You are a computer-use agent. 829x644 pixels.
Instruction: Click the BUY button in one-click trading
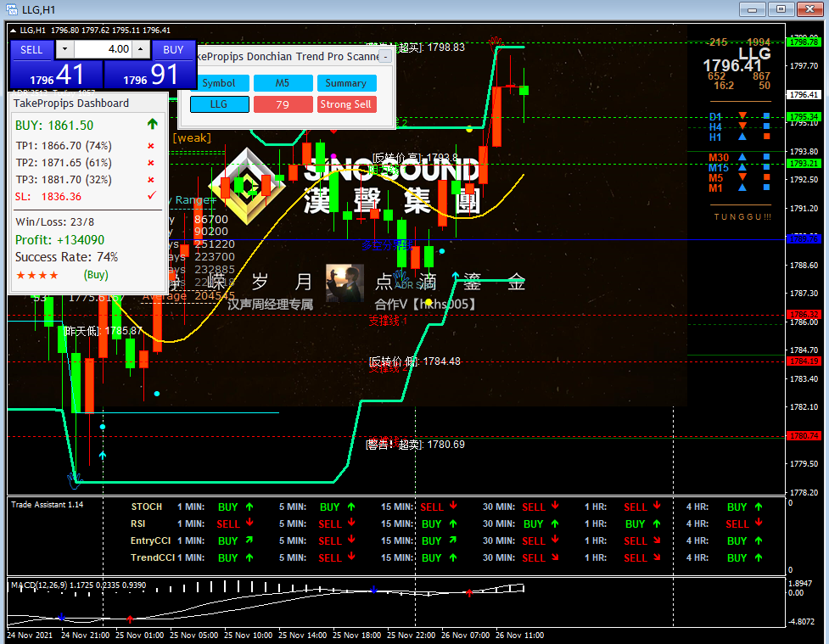point(173,50)
